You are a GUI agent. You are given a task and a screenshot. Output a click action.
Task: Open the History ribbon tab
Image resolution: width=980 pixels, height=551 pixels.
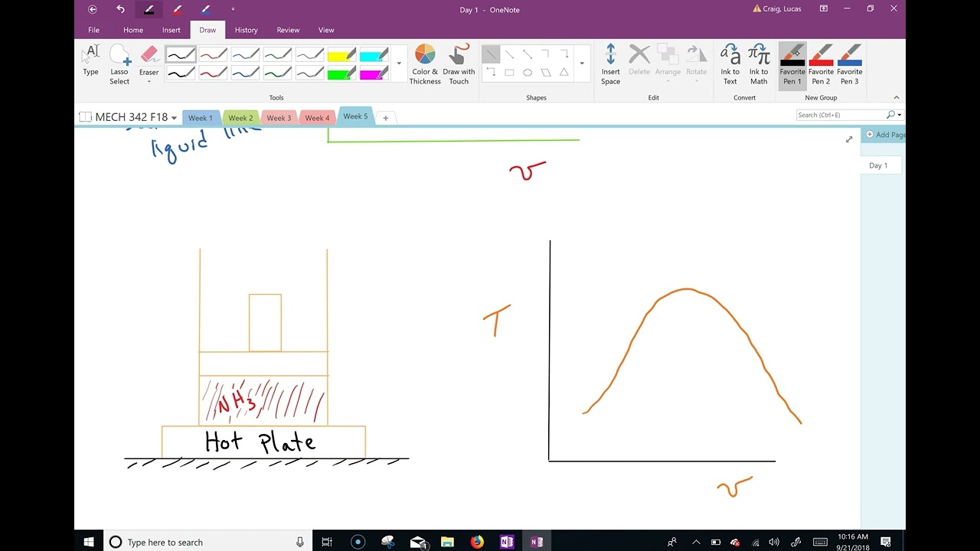(246, 30)
